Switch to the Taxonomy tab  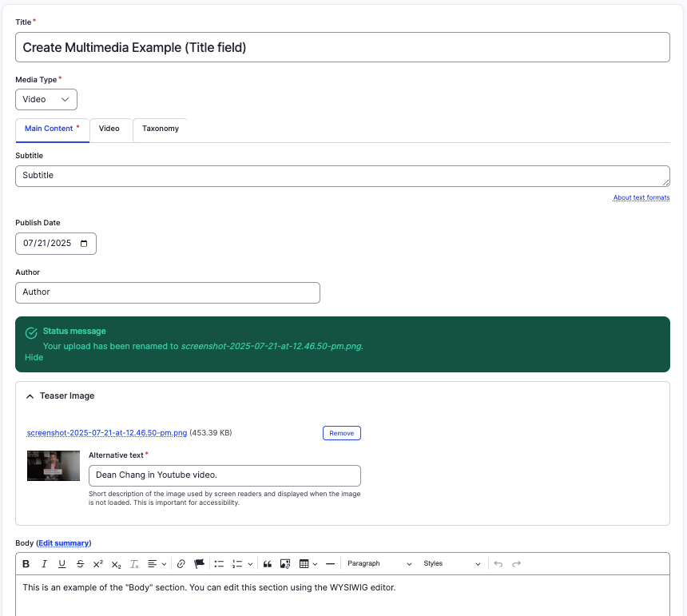point(161,129)
